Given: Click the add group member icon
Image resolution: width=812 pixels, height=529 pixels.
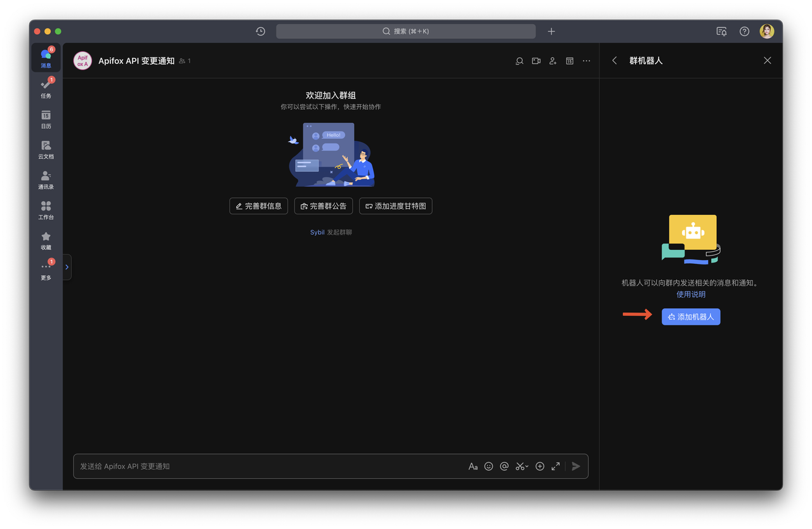Looking at the screenshot, I should 553,61.
